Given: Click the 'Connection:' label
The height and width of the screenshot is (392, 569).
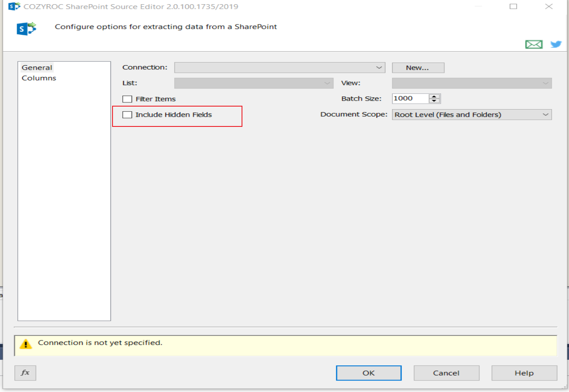Looking at the screenshot, I should 145,68.
